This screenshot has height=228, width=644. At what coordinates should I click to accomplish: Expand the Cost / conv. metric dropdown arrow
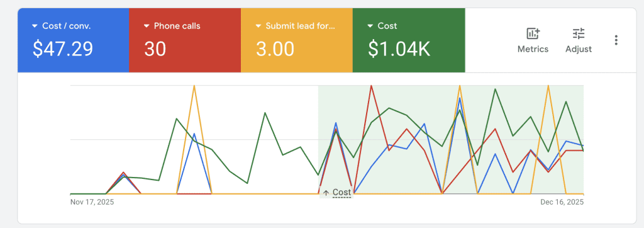35,26
